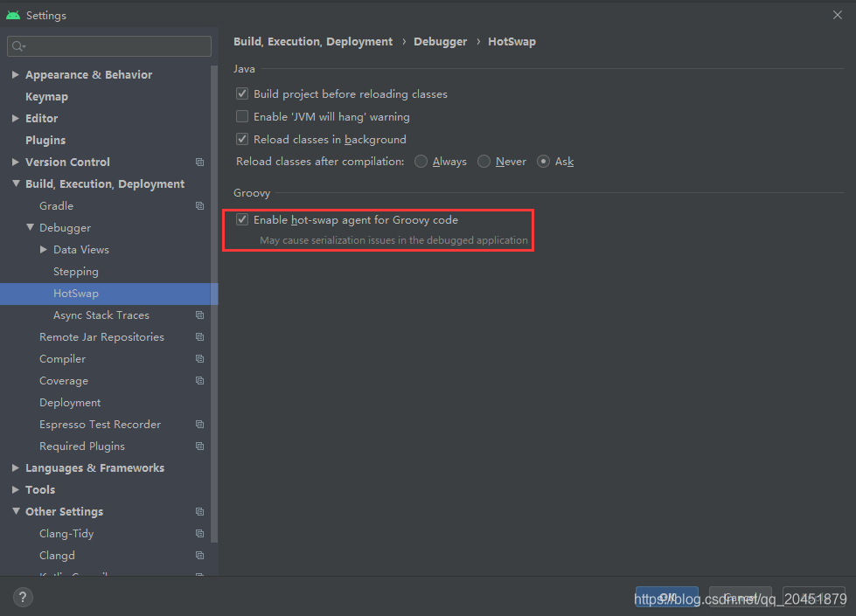856x616 pixels.
Task: Click the settings tree vertical scrollbar
Action: coord(214,304)
